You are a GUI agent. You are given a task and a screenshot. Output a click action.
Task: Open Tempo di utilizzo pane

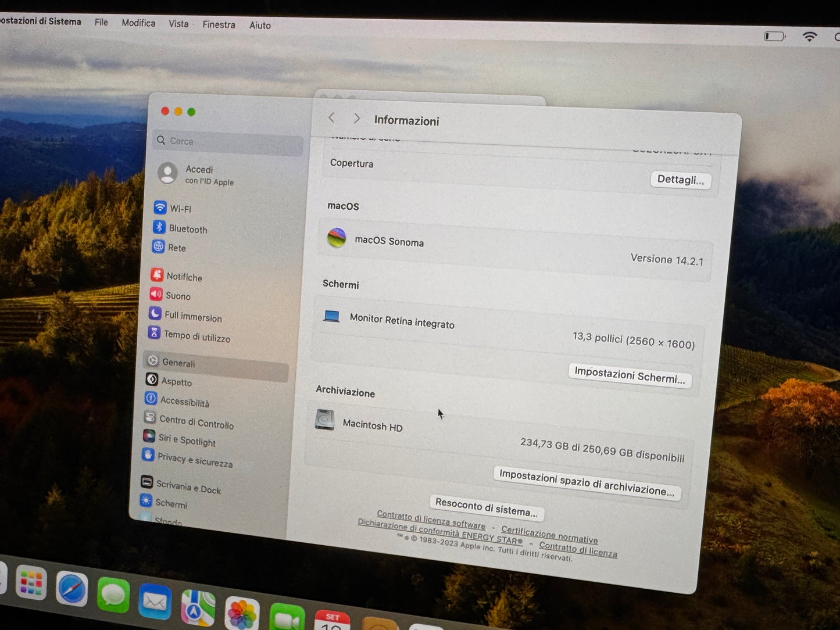click(x=196, y=337)
